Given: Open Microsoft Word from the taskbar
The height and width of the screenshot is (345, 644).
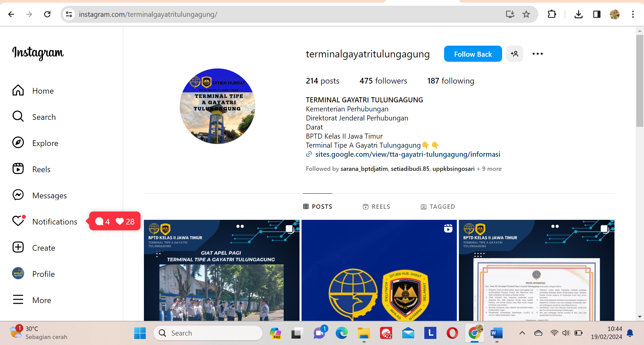Looking at the screenshot, I should pos(496,333).
